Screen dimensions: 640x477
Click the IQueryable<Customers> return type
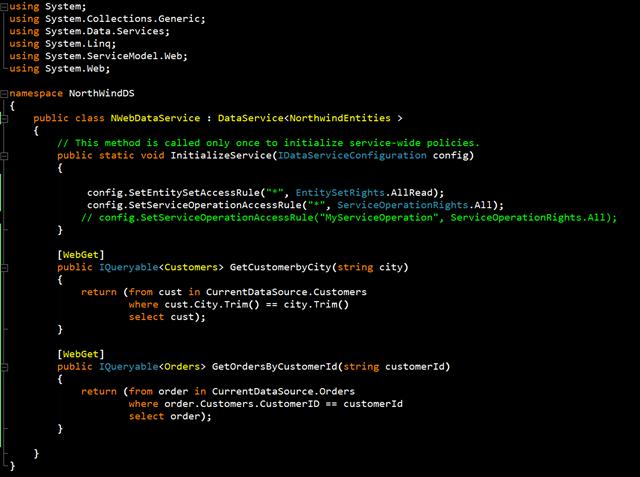(x=161, y=267)
